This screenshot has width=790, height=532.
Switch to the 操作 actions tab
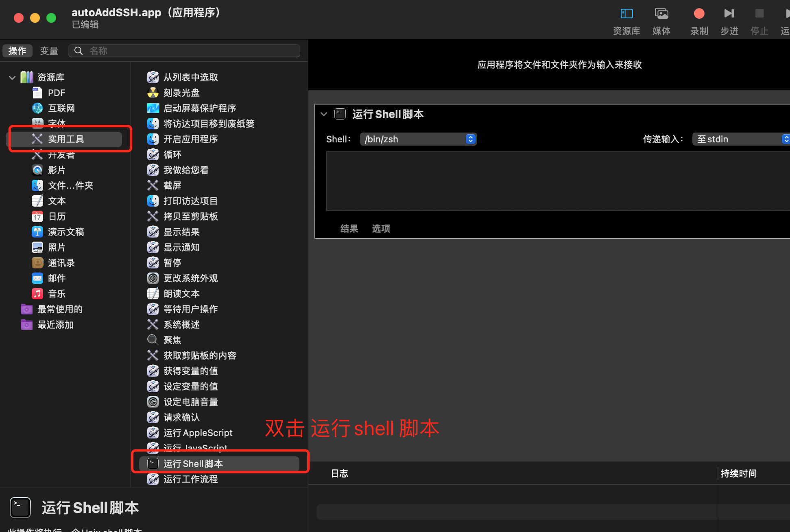tap(17, 51)
